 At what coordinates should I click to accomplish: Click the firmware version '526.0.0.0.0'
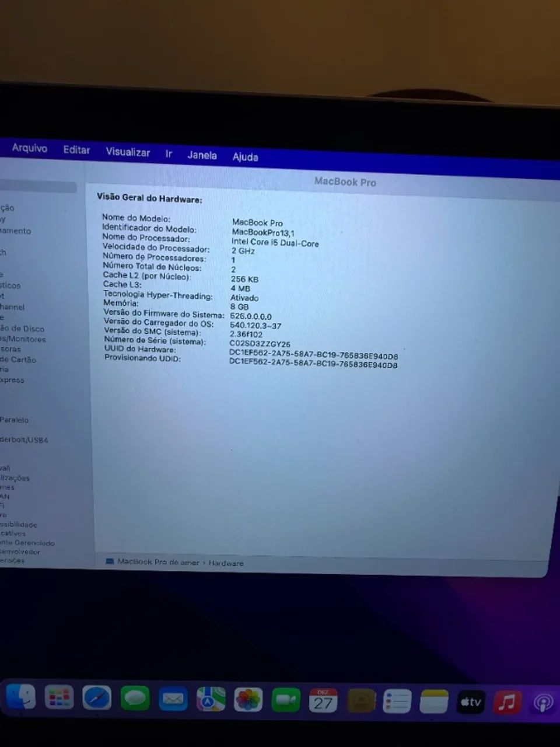[x=251, y=316]
